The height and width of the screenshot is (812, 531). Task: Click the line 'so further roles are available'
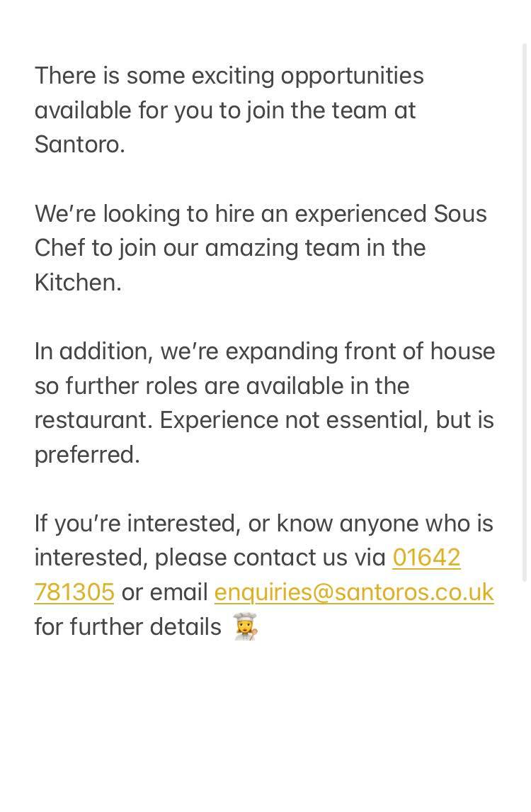tap(222, 386)
